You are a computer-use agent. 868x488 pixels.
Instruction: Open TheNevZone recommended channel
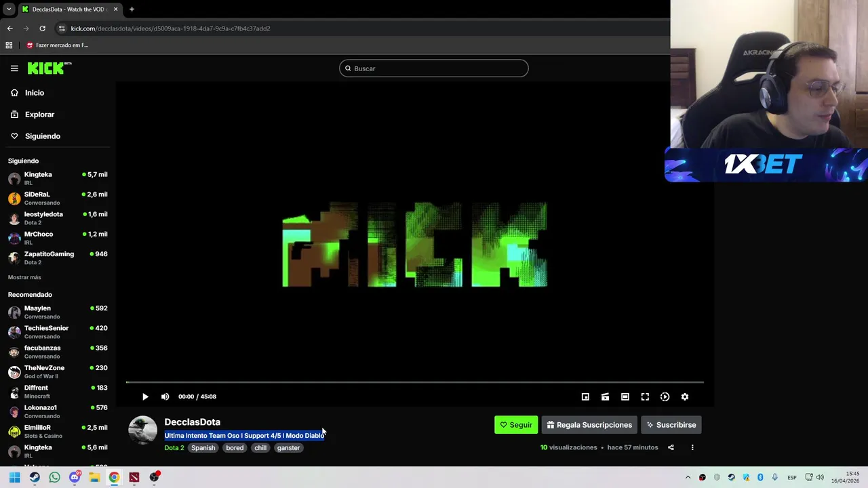click(58, 371)
